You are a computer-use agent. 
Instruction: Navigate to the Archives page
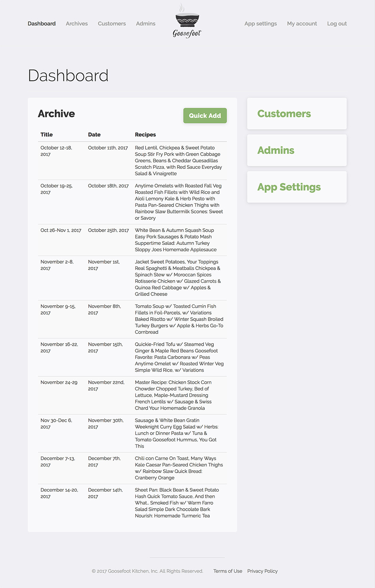click(x=76, y=23)
